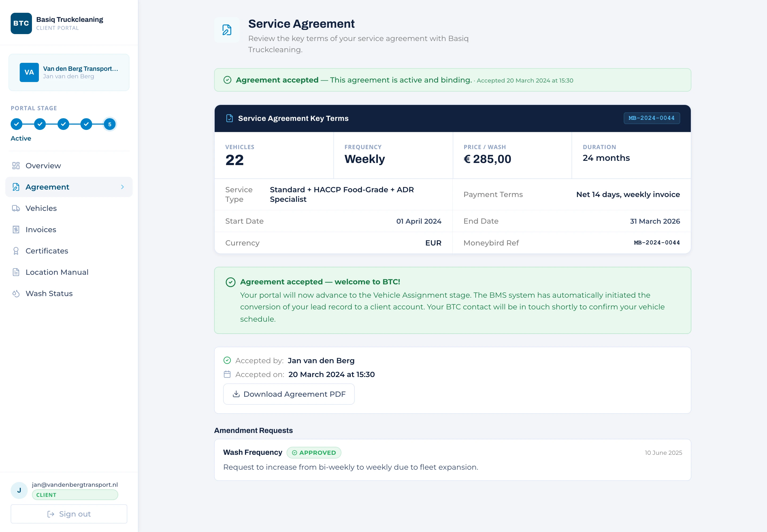Click the Weekly frequency value
767x532 pixels.
point(365,159)
